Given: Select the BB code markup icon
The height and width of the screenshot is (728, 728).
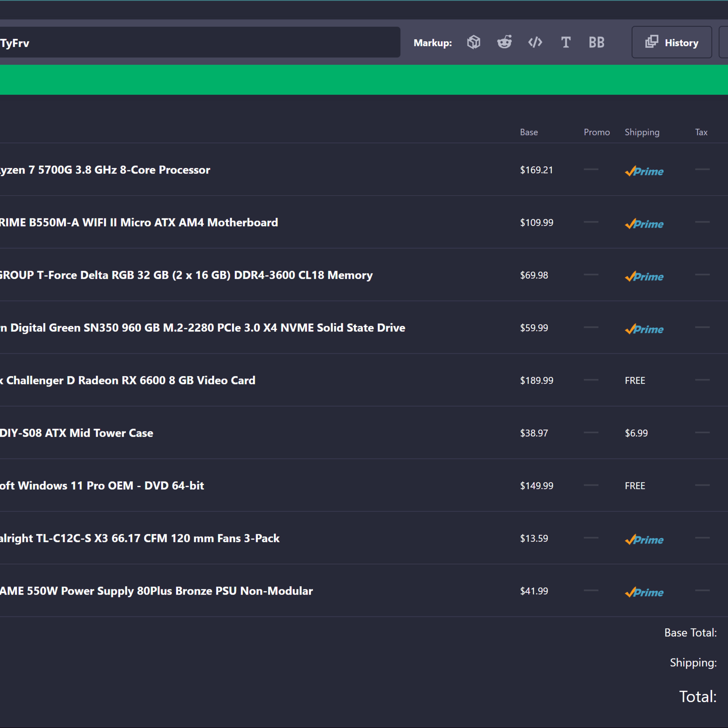Looking at the screenshot, I should coord(596,42).
